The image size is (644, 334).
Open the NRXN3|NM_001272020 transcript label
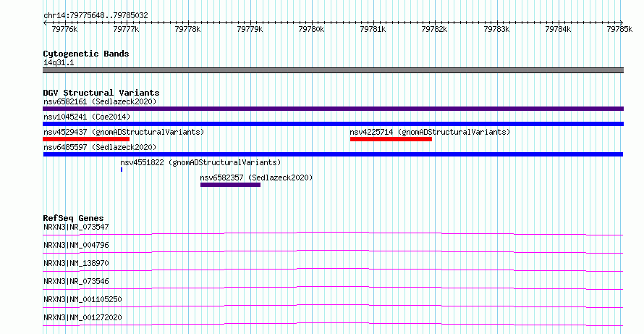[82, 317]
